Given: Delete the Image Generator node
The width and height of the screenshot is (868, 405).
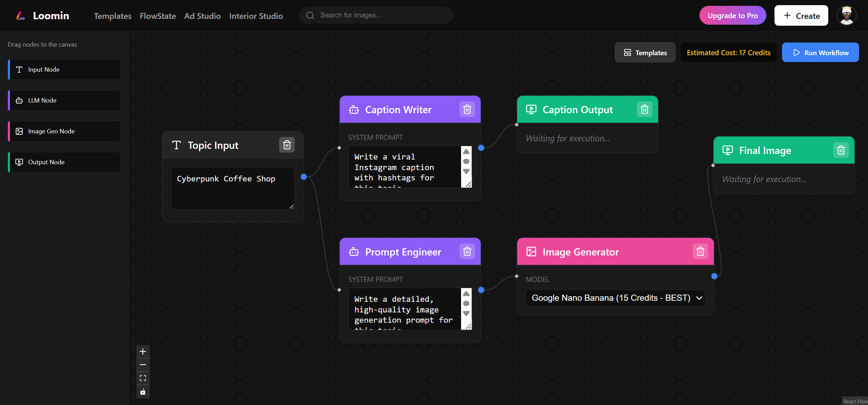Looking at the screenshot, I should pyautogui.click(x=700, y=251).
